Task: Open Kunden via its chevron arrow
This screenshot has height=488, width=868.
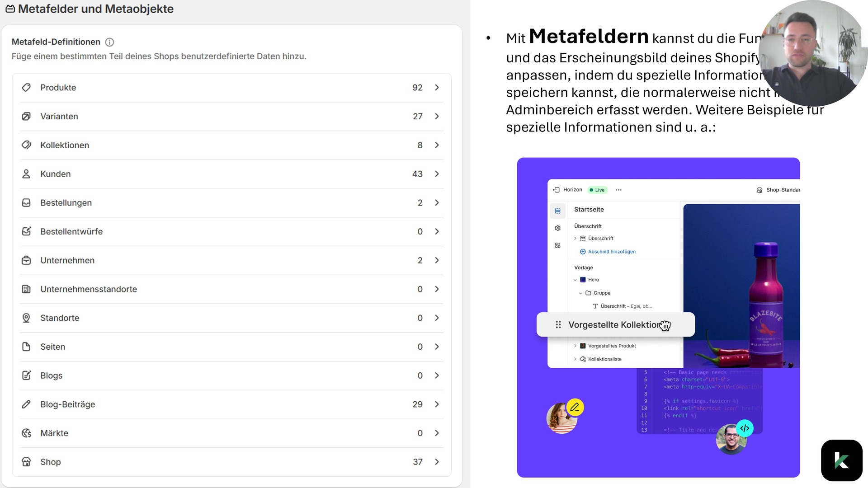Action: pyautogui.click(x=437, y=174)
